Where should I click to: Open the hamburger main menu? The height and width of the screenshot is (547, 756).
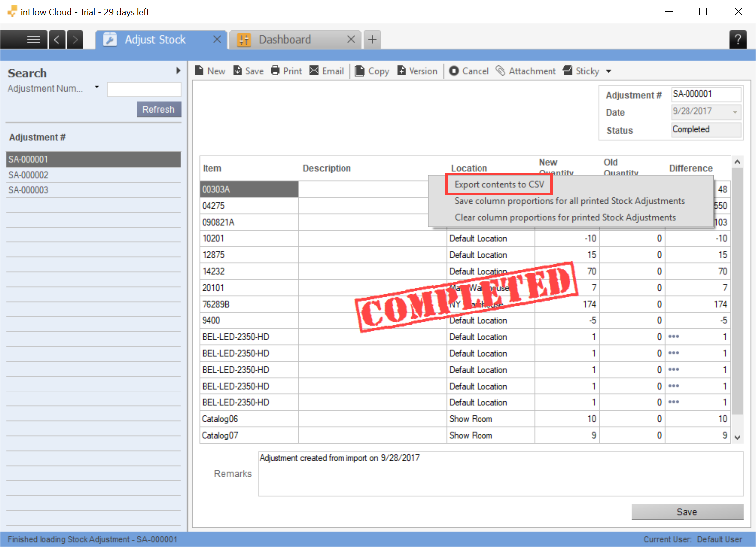(x=33, y=39)
